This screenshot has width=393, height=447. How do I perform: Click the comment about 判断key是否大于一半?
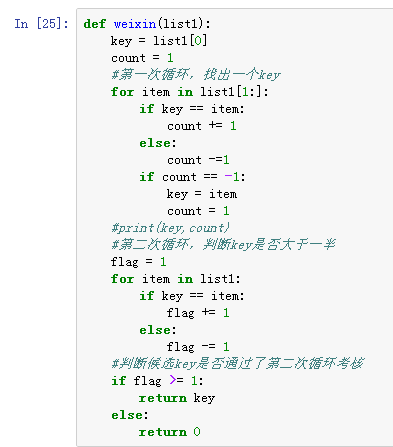click(223, 245)
